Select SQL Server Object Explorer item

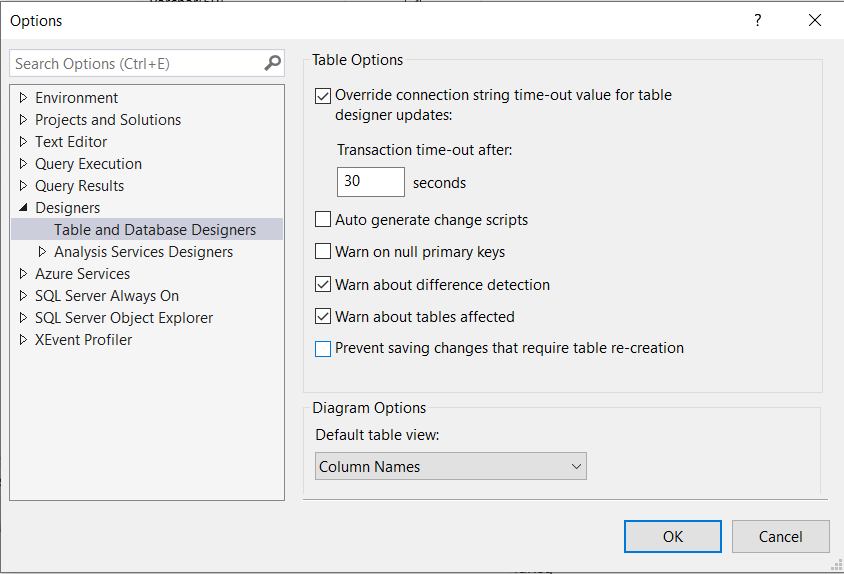pyautogui.click(x=124, y=318)
